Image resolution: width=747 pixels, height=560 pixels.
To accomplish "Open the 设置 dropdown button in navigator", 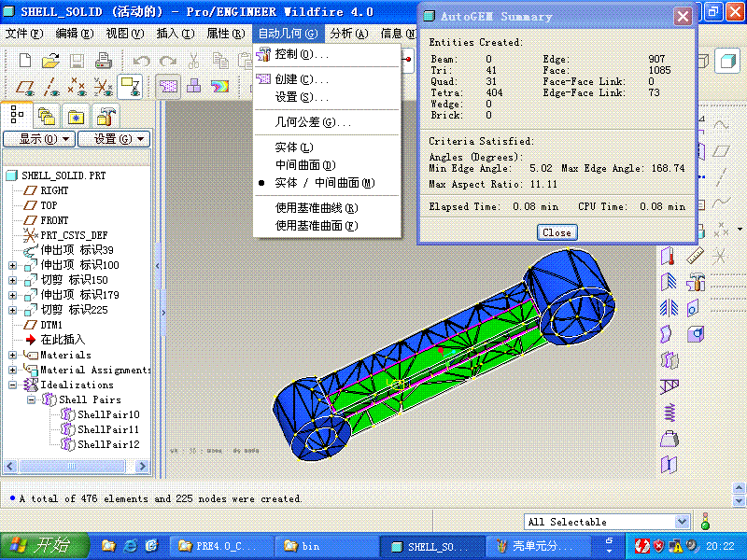I will coord(114,139).
